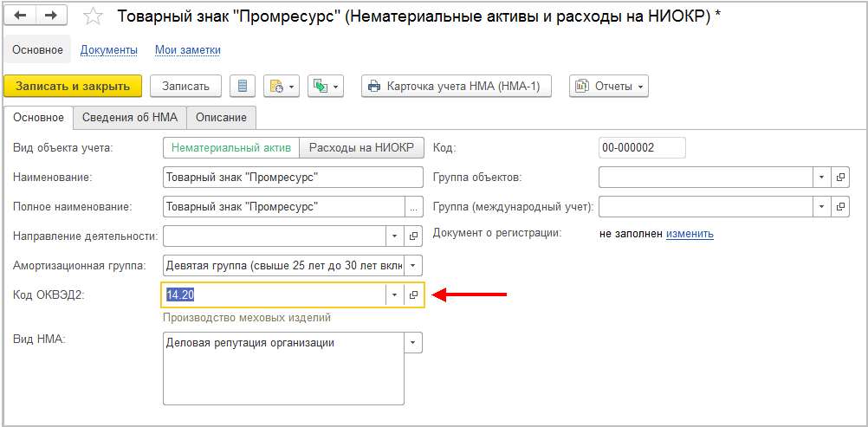Switch to the Сведения об НМА tab
The image size is (868, 427).
128,117
